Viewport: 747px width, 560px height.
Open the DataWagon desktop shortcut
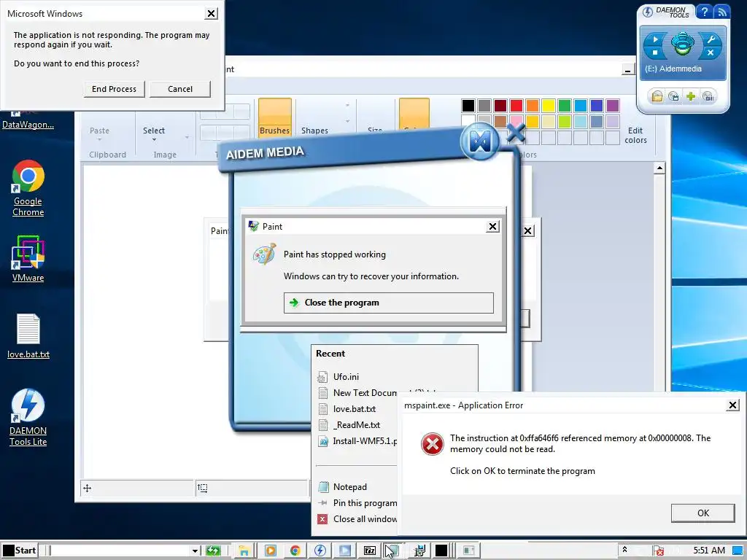point(28,121)
